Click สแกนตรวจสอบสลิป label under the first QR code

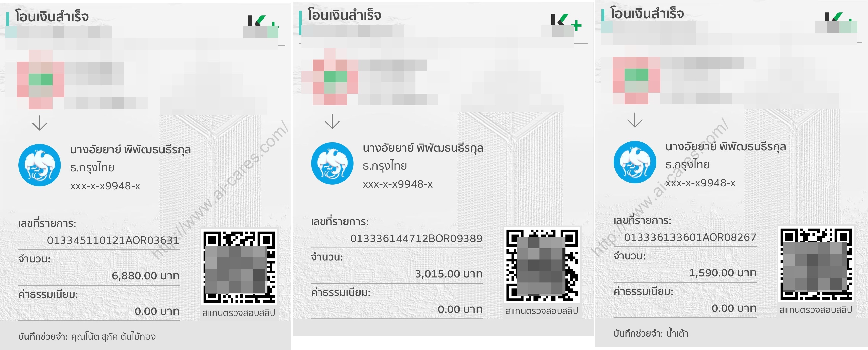(239, 313)
